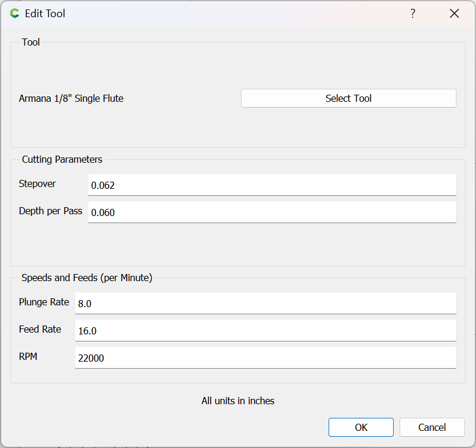This screenshot has height=448, width=476.
Task: Click into the Stepover value field
Action: point(272,185)
